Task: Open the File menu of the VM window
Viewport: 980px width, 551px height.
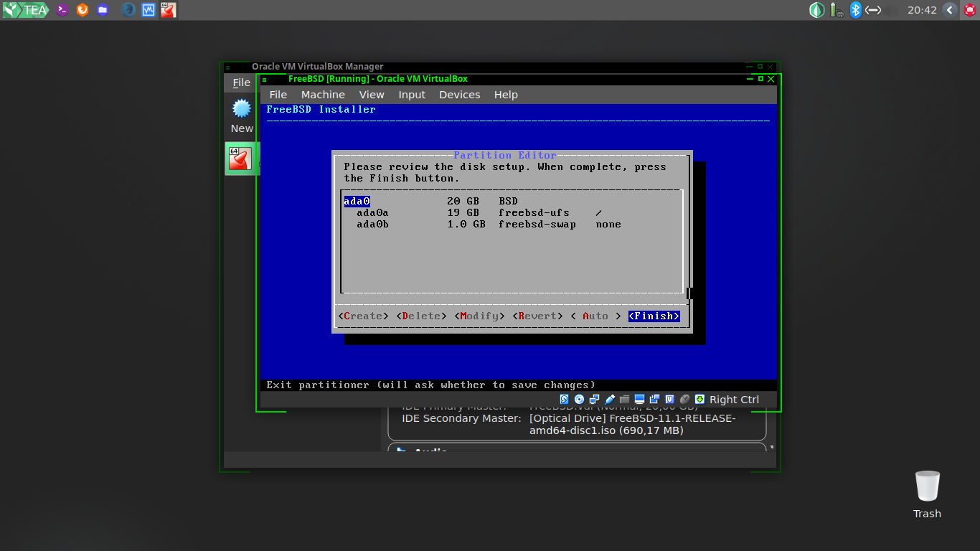Action: (278, 95)
